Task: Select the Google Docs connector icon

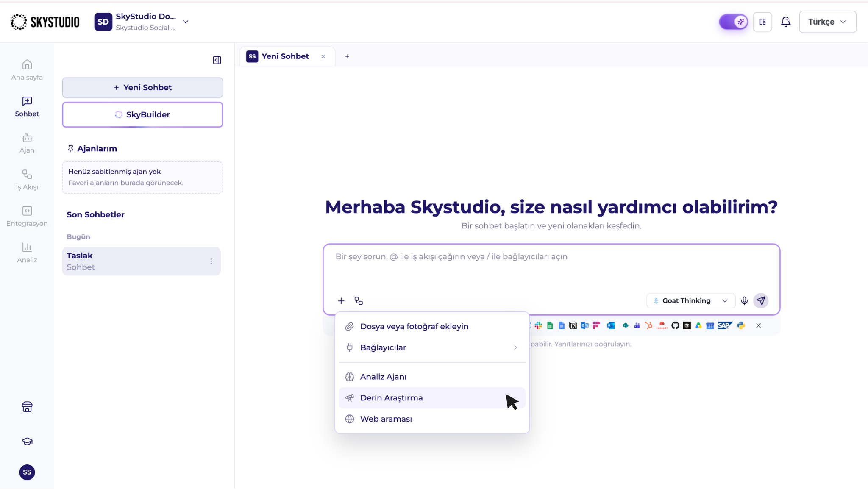Action: tap(562, 325)
